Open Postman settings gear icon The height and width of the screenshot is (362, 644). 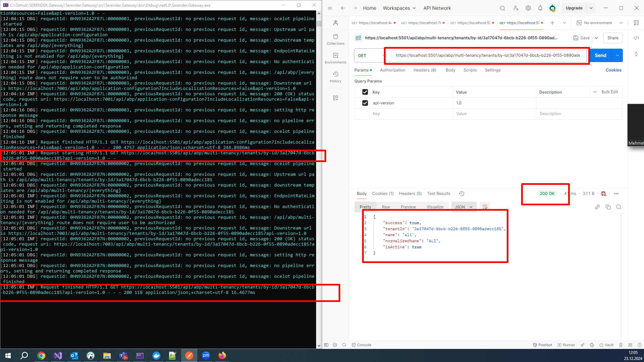pos(528,8)
